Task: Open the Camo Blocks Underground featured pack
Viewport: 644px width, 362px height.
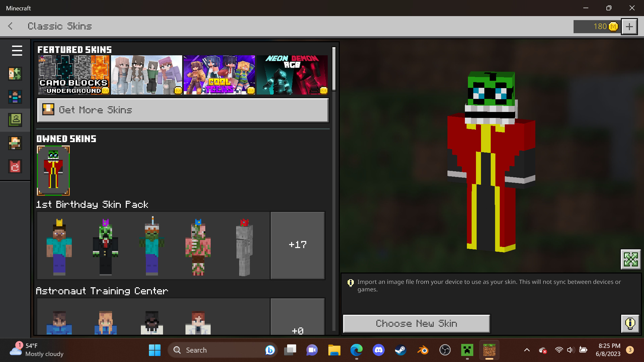Action: (73, 74)
